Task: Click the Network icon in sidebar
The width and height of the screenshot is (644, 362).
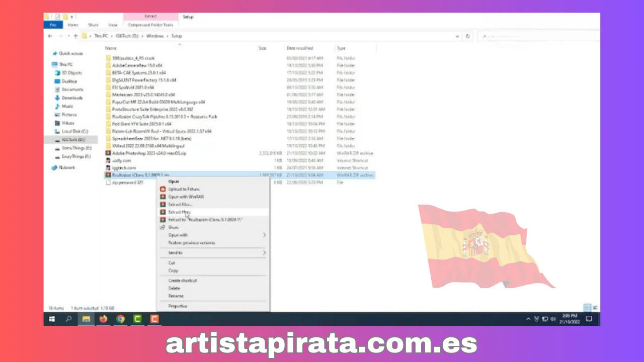Action: pyautogui.click(x=54, y=167)
